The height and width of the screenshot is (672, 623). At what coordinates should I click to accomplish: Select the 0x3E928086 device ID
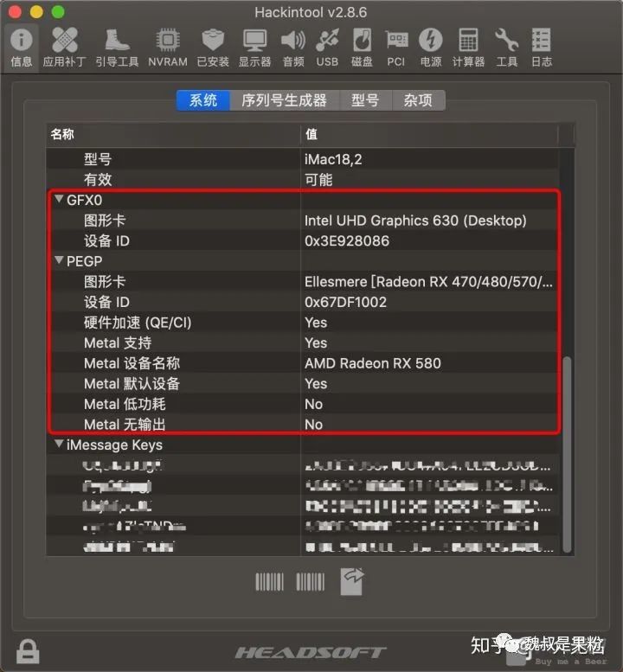point(347,240)
